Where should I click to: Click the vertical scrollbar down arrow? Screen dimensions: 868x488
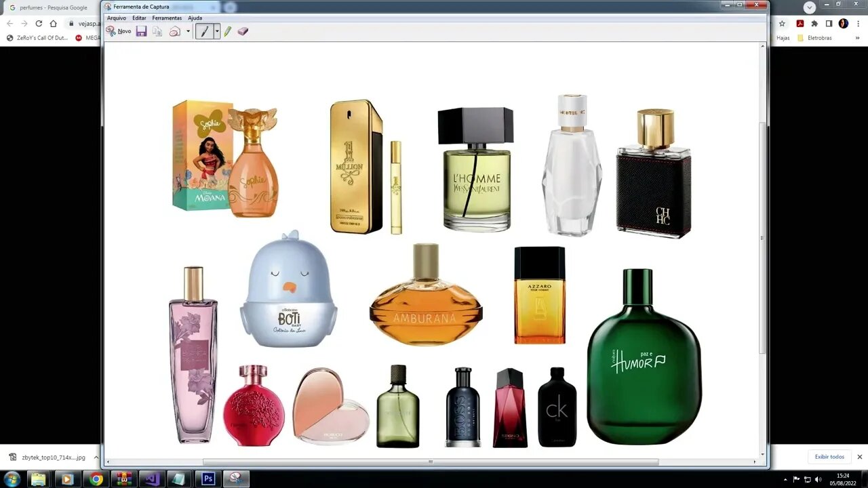click(x=762, y=454)
